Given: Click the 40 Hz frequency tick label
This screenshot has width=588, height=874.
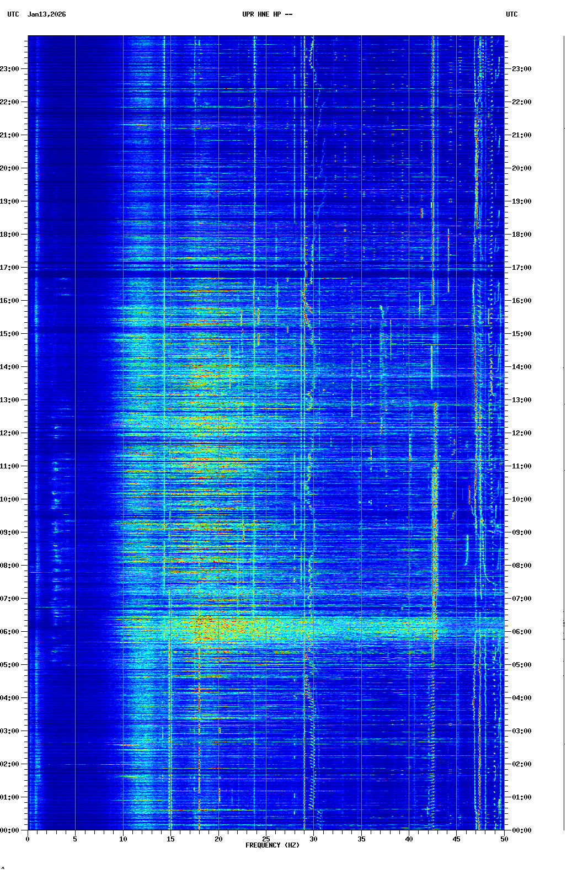Looking at the screenshot, I should (409, 839).
